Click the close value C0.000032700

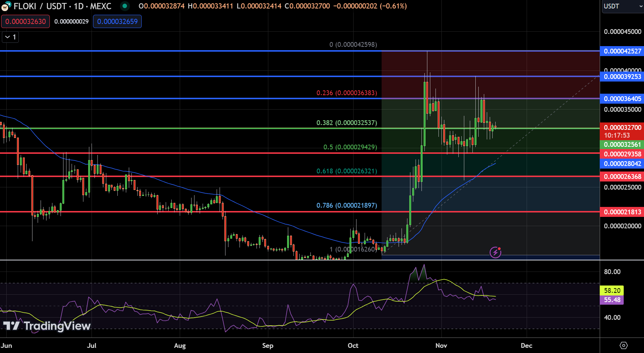pyautogui.click(x=307, y=6)
